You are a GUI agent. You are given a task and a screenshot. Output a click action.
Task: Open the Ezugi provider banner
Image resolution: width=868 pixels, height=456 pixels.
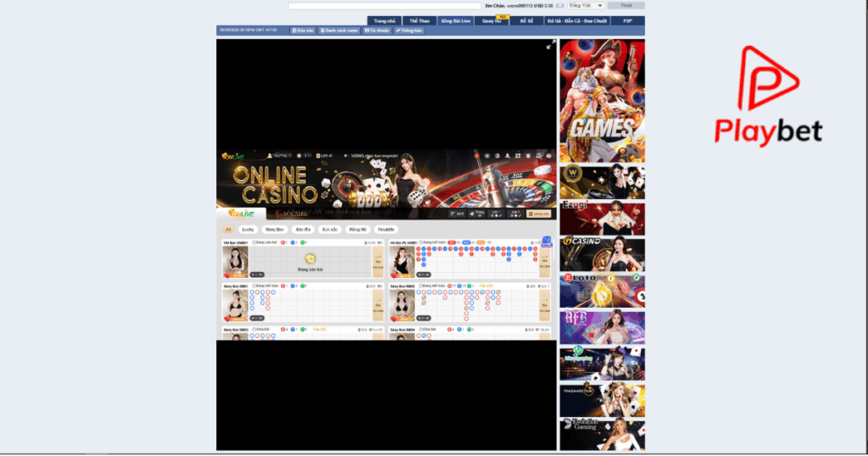click(x=603, y=218)
